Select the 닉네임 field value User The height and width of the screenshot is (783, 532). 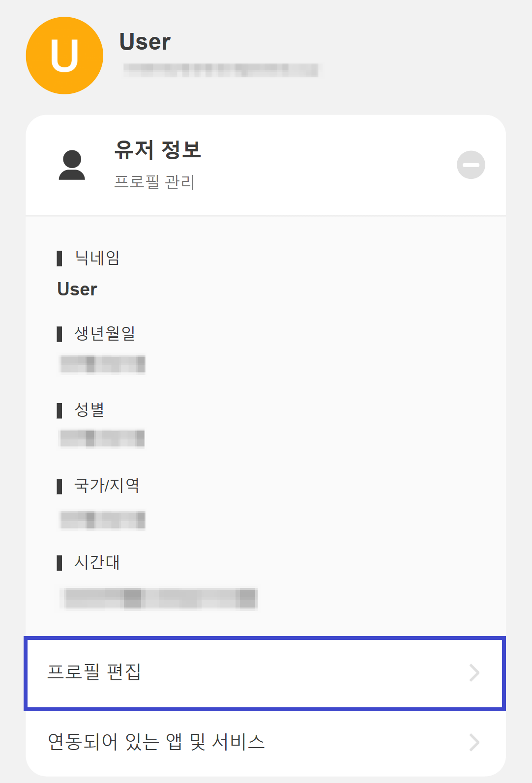pyautogui.click(x=77, y=289)
